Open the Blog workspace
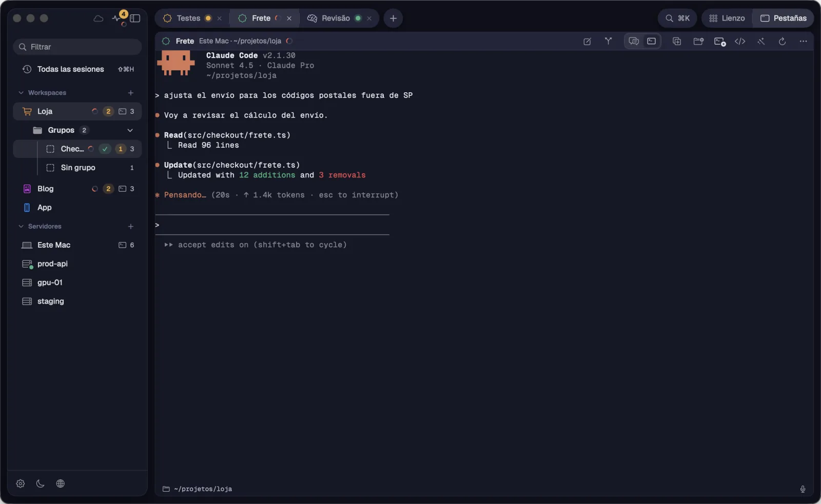821x504 pixels. pyautogui.click(x=77, y=189)
